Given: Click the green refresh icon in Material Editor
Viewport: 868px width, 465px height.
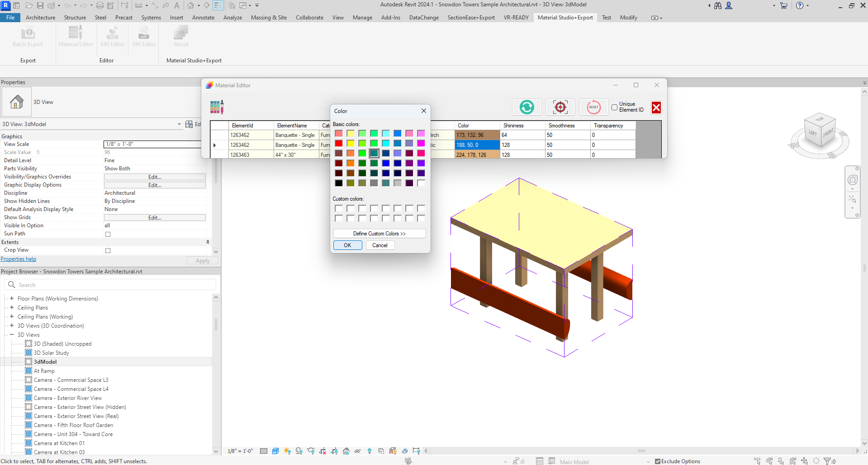Looking at the screenshot, I should coord(526,107).
